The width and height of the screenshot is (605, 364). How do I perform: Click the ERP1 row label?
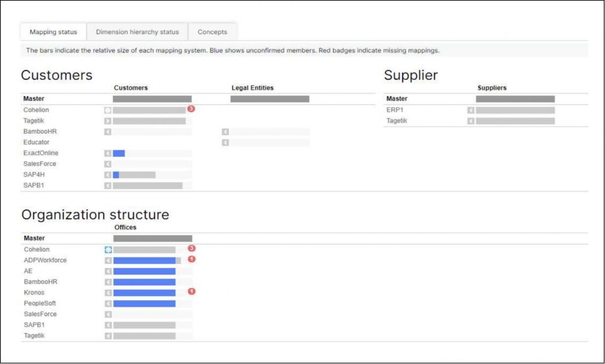pyautogui.click(x=395, y=110)
